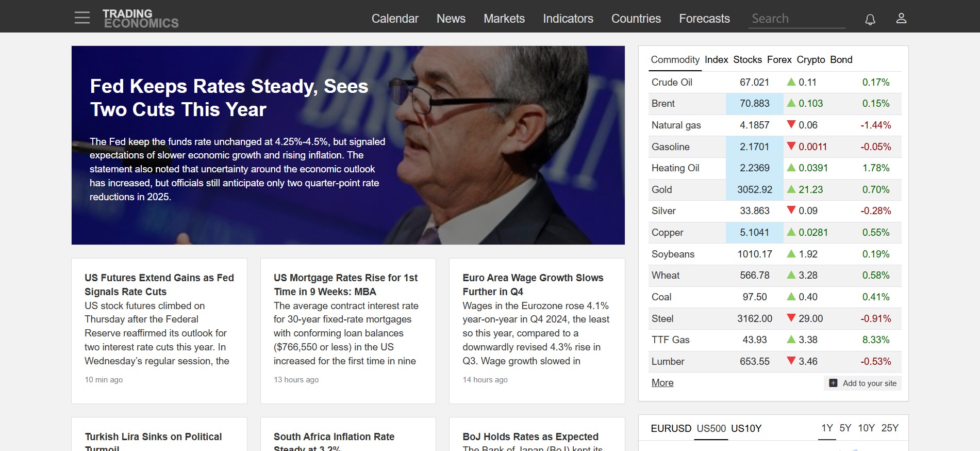980x451 pixels.
Task: Switch to the Crypto tab
Action: click(x=810, y=60)
